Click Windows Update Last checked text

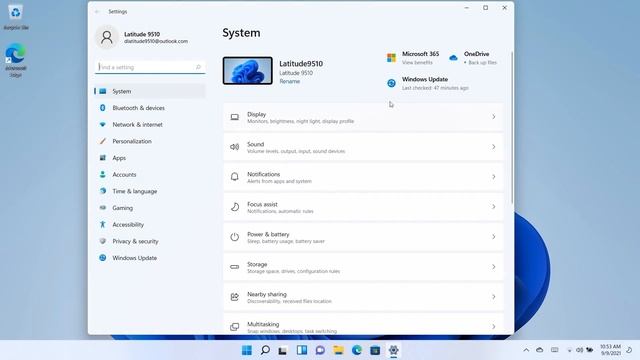click(x=435, y=88)
